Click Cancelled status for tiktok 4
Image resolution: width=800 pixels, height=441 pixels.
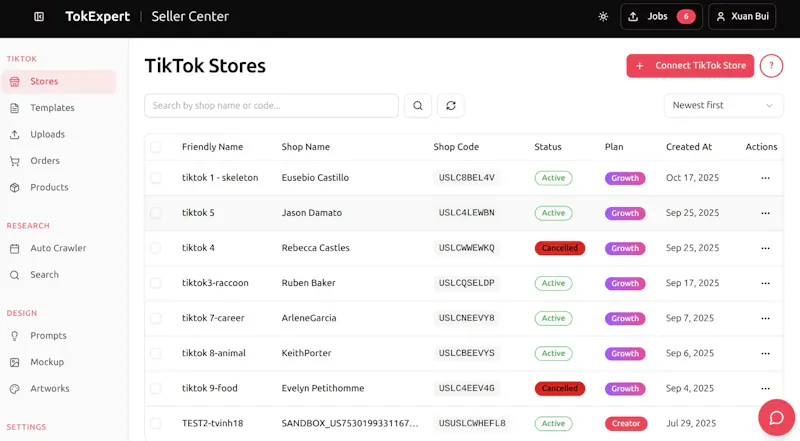(560, 248)
